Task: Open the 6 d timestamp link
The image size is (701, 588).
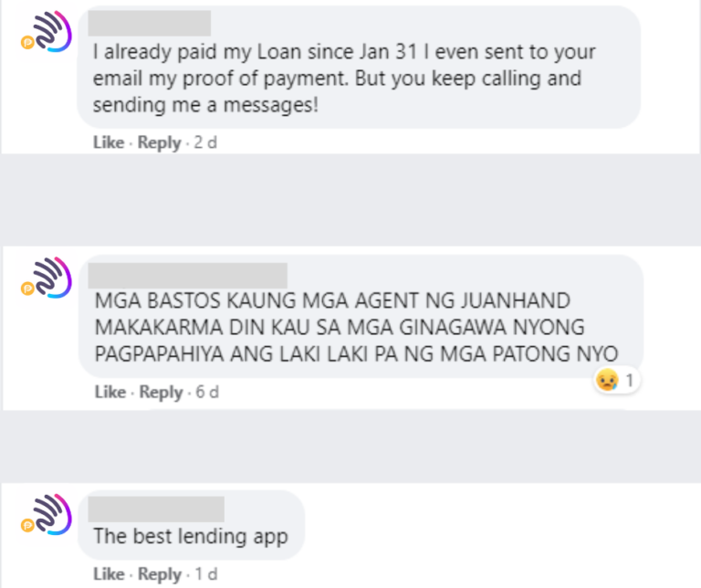Action: (x=207, y=392)
